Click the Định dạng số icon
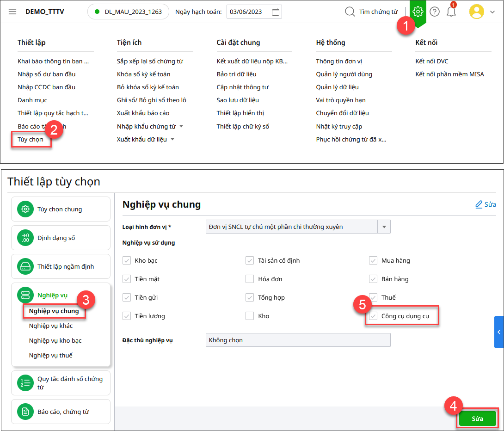 25,238
